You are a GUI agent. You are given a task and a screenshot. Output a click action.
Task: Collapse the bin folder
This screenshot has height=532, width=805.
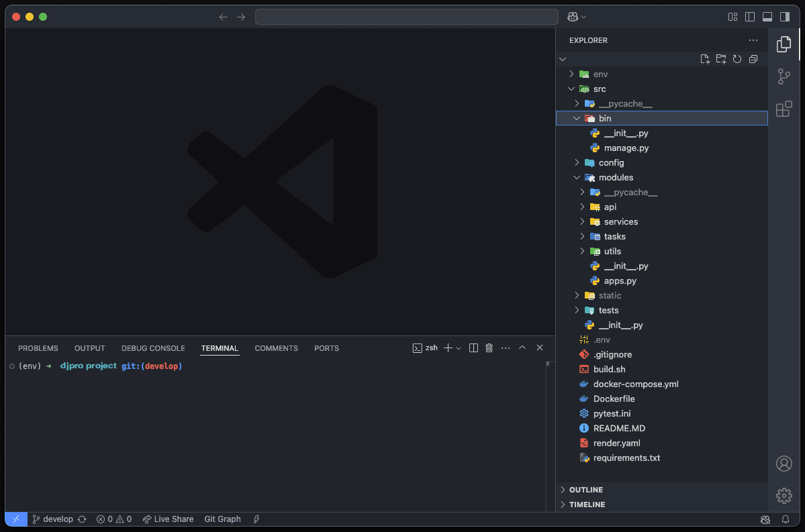[662, 118]
